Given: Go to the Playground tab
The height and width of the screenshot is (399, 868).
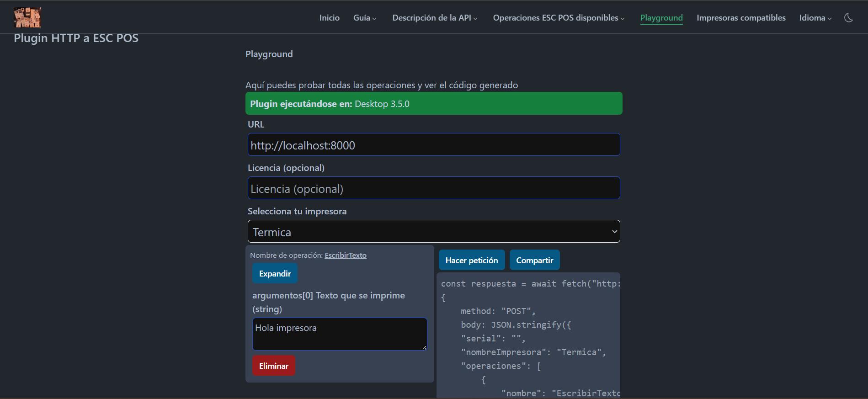Looking at the screenshot, I should [661, 18].
